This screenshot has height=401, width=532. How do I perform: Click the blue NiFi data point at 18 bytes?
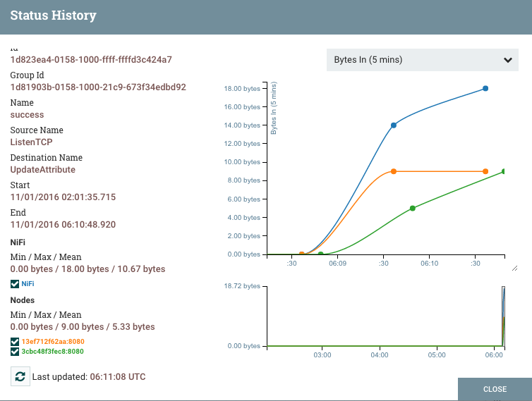[485, 89]
